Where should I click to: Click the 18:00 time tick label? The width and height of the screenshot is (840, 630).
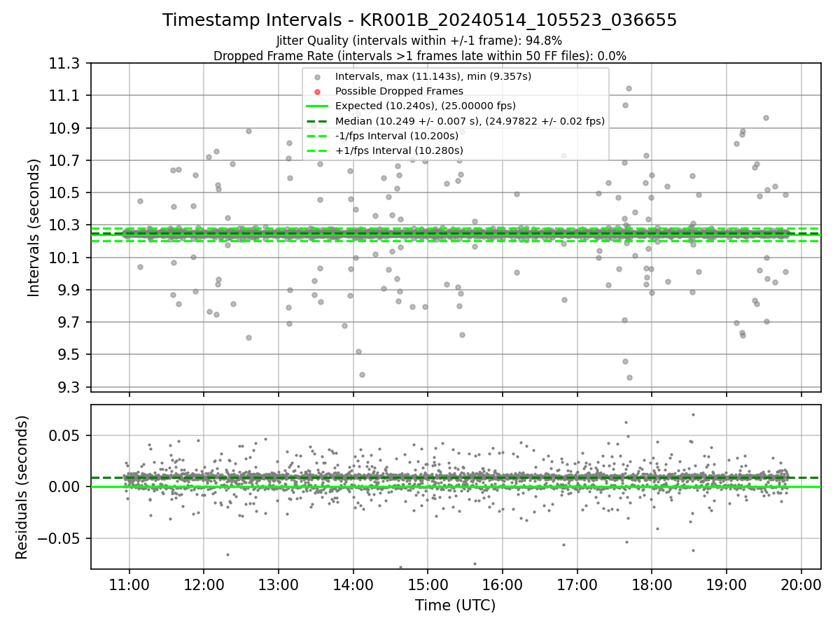[x=652, y=584]
